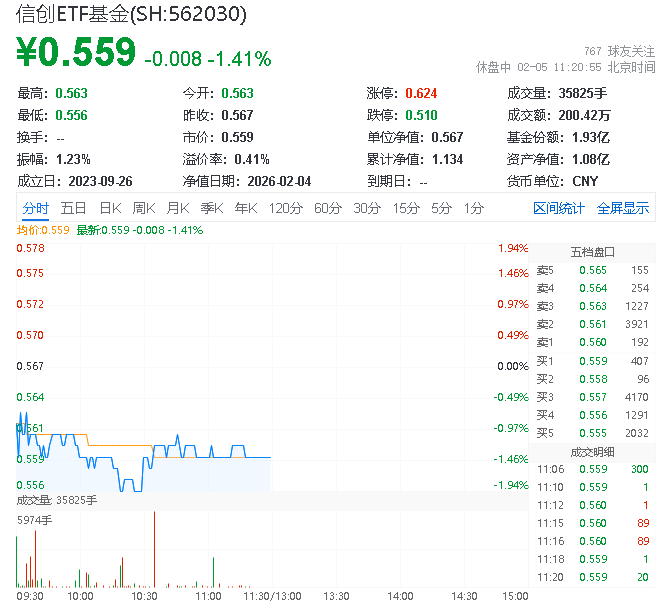This screenshot has width=656, height=615.
Task: Open the 1分 minute chart
Action: [473, 208]
